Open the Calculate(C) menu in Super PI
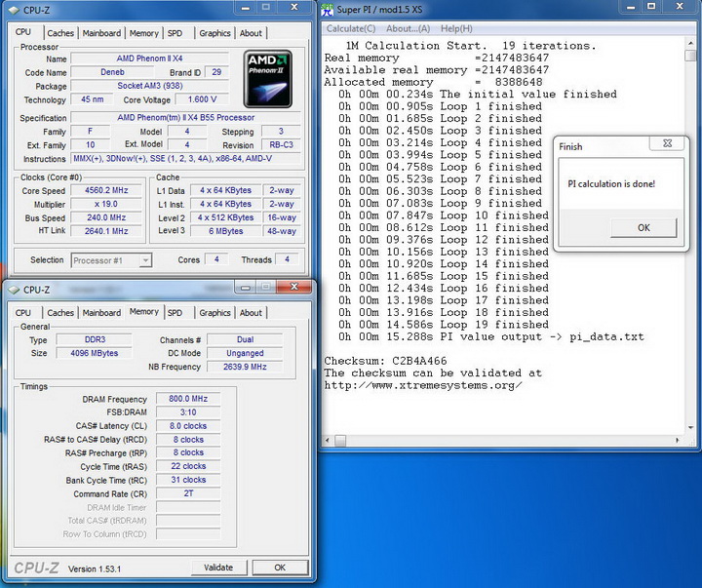 coord(351,28)
